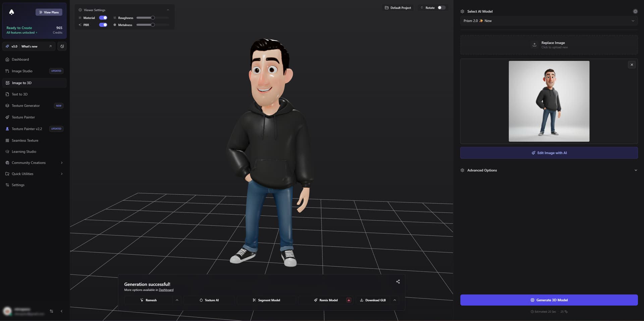
Task: Turn off PBR rendering
Action: click(x=103, y=25)
